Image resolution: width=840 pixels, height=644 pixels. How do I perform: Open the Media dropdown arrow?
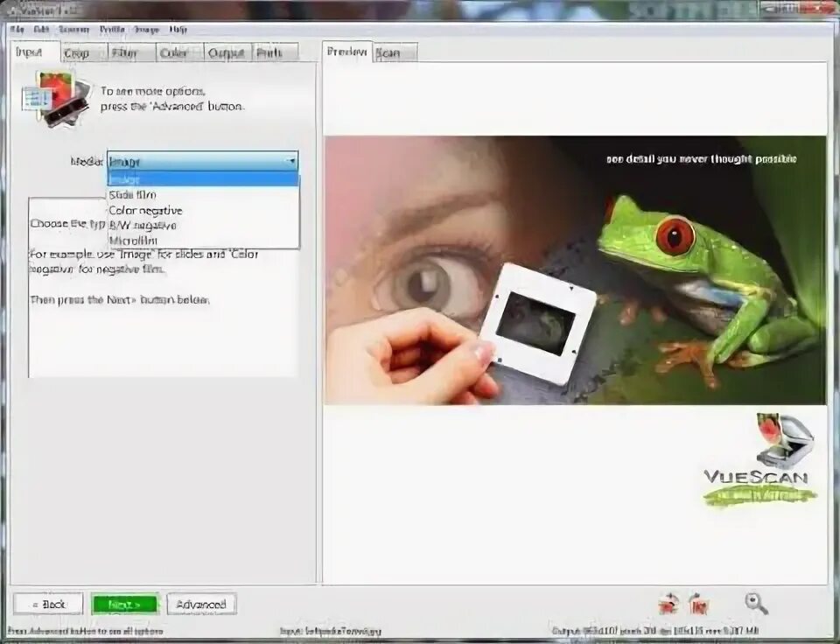point(291,162)
